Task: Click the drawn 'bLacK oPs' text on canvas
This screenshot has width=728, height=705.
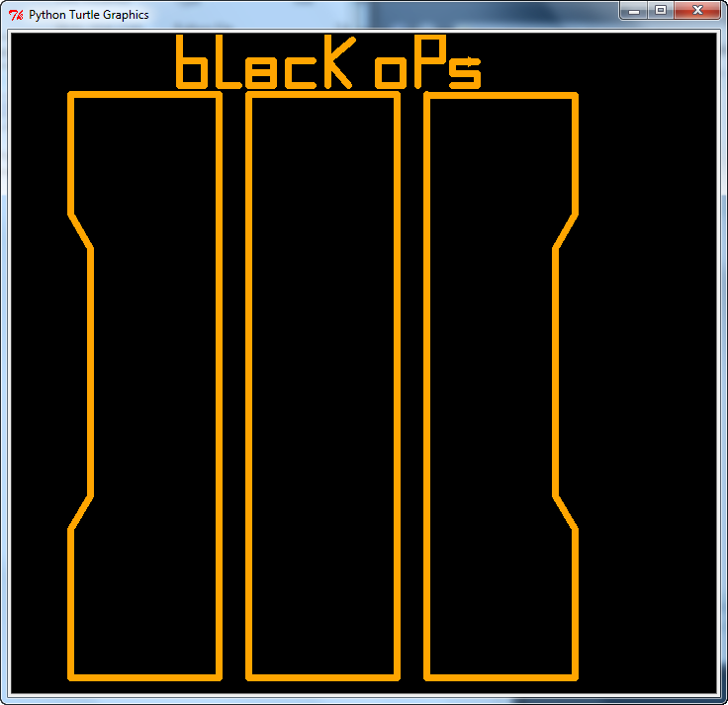Action: pyautogui.click(x=328, y=62)
